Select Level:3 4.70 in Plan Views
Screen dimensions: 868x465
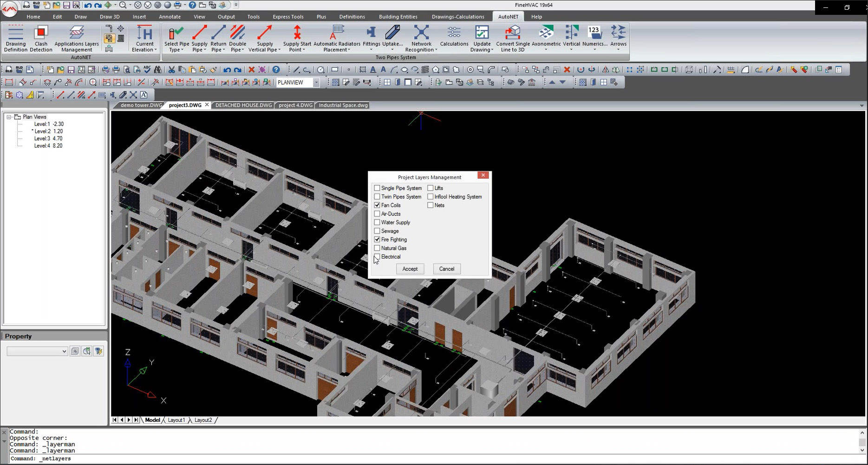(x=48, y=138)
